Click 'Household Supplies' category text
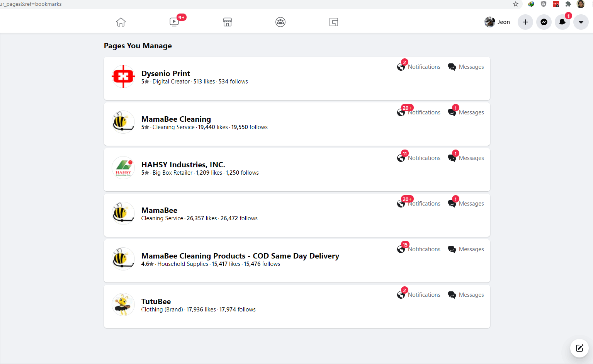Viewport: 593px width, 364px height. pos(183,264)
